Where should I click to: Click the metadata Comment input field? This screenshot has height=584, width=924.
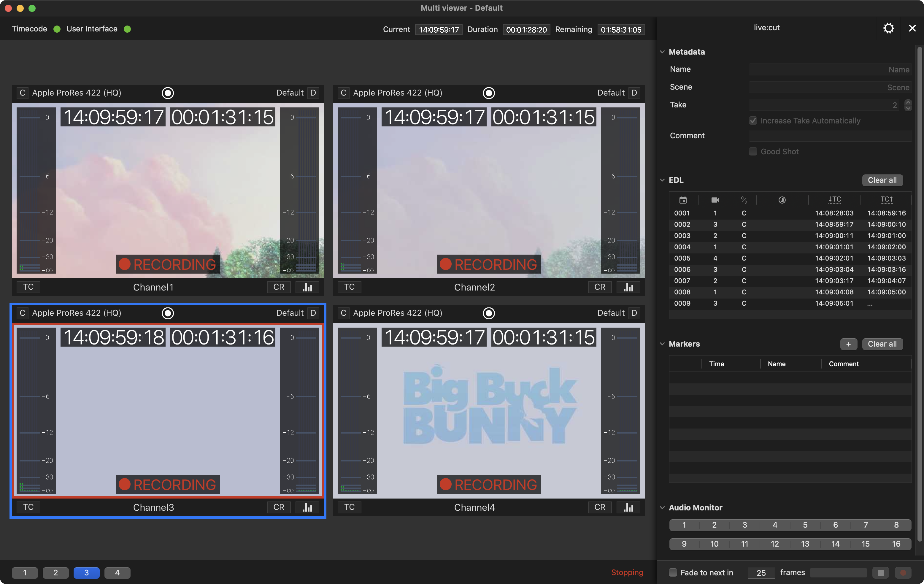coord(830,135)
